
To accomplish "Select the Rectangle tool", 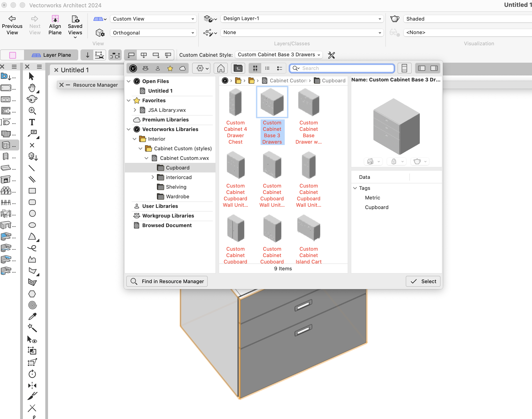I will (x=32, y=191).
